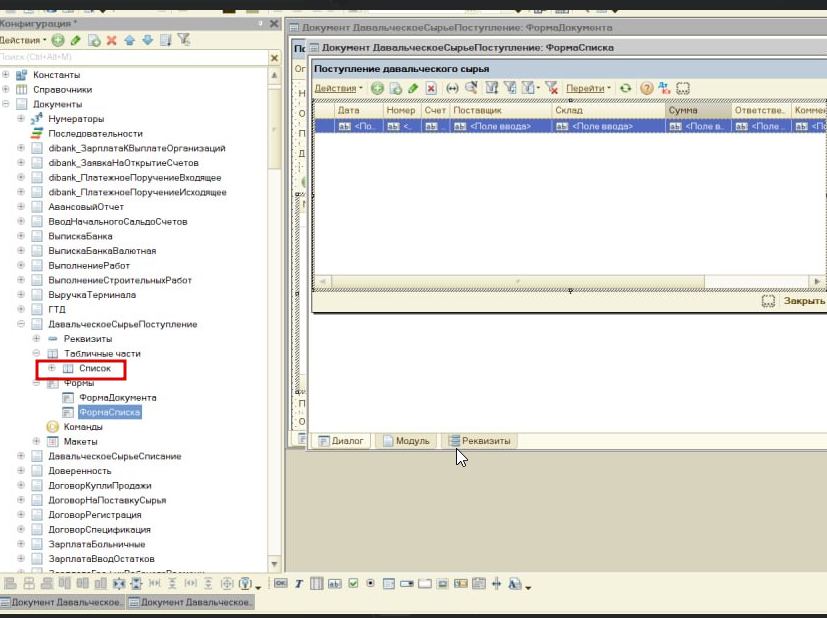The image size is (827, 618).
Task: Expand the Справочники tree node
Action: pos(6,89)
